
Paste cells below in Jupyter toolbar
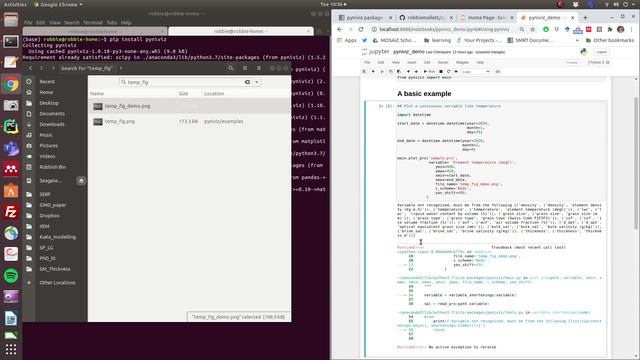(x=399, y=71)
